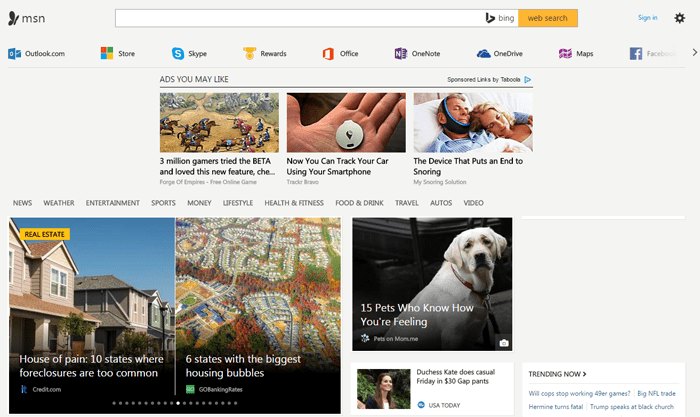Select the Sports news category
Screen dimensions: 700x417
[x=163, y=203]
